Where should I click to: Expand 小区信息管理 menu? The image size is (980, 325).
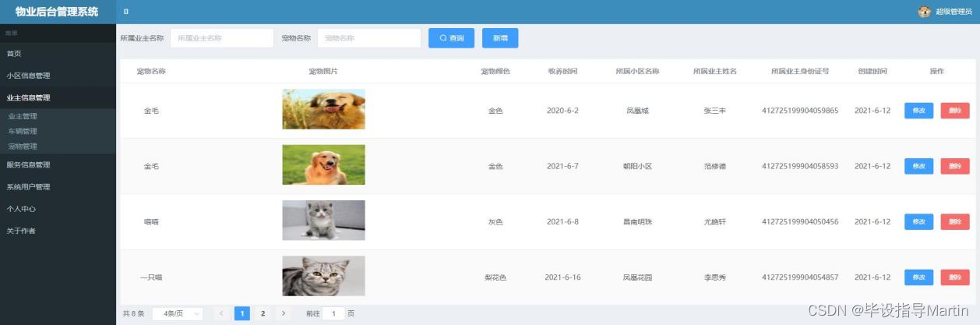(58, 76)
